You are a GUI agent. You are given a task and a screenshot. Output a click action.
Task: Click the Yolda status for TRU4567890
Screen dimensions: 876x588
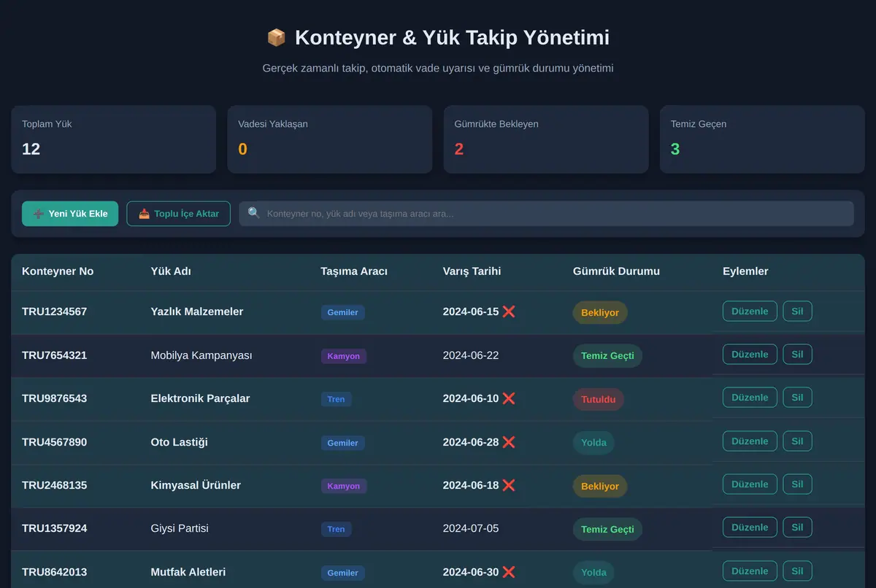coord(593,443)
